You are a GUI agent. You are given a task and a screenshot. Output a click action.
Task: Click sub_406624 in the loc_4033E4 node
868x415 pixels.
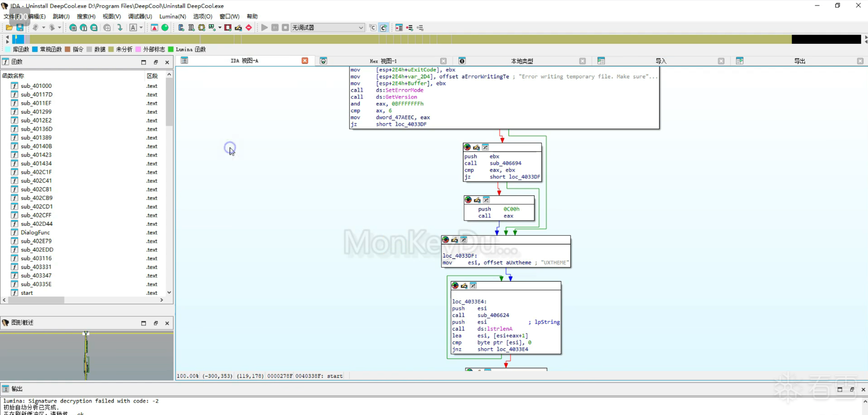click(493, 315)
